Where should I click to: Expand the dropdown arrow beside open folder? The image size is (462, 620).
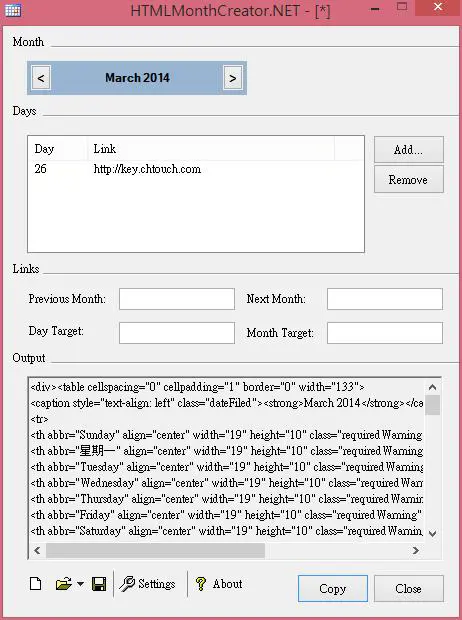80,584
